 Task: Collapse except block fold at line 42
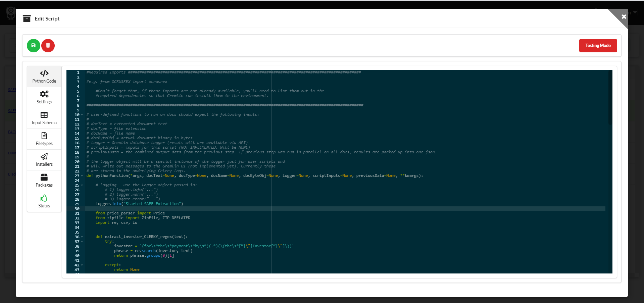tap(82, 265)
